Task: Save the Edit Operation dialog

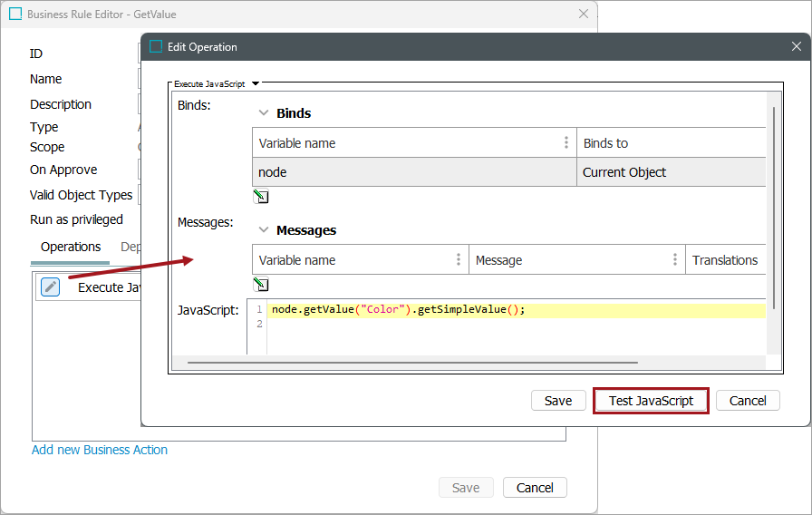Action: click(x=558, y=401)
